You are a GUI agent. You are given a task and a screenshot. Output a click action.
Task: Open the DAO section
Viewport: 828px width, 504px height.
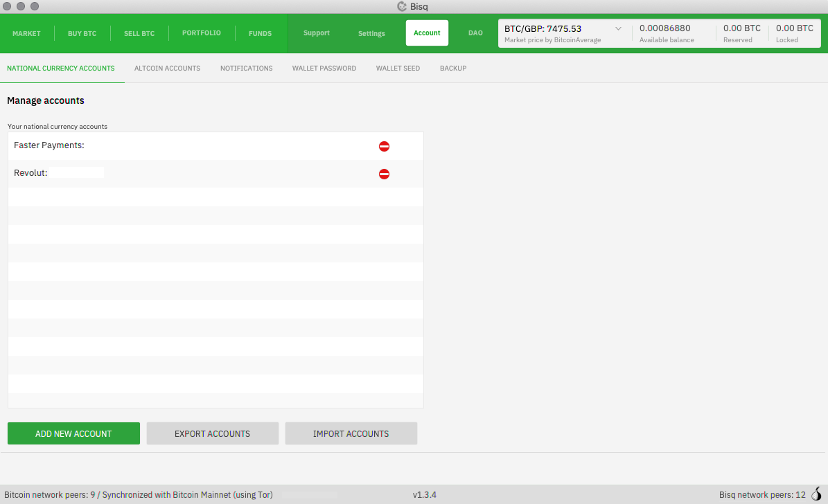pos(475,33)
